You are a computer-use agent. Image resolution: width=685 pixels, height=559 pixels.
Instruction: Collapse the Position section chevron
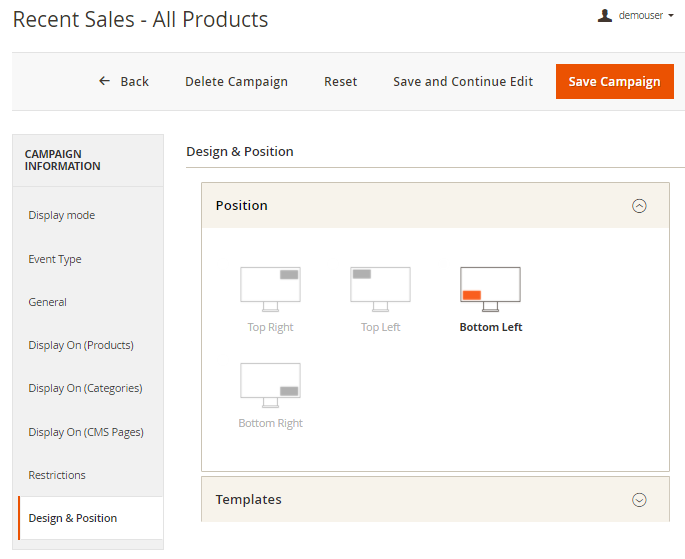[639, 206]
